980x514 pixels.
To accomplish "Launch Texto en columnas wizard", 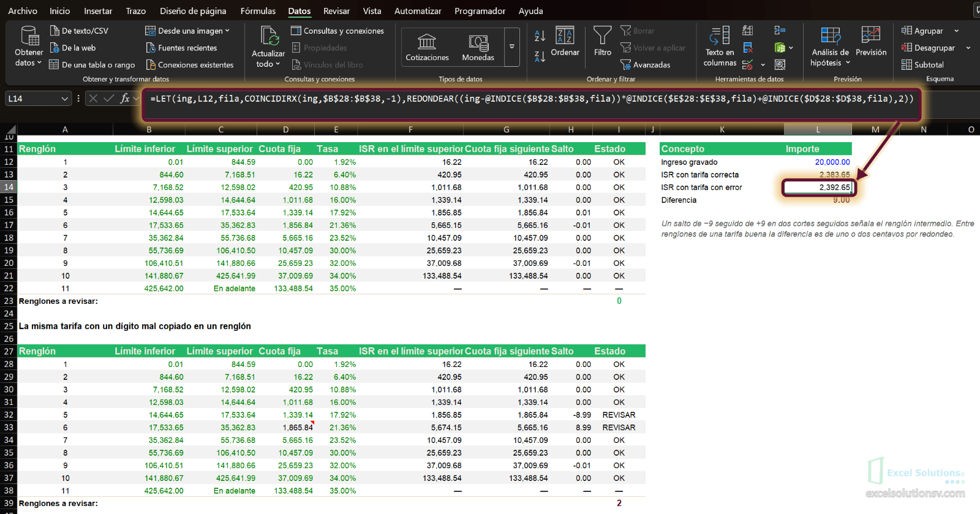I will click(x=720, y=47).
